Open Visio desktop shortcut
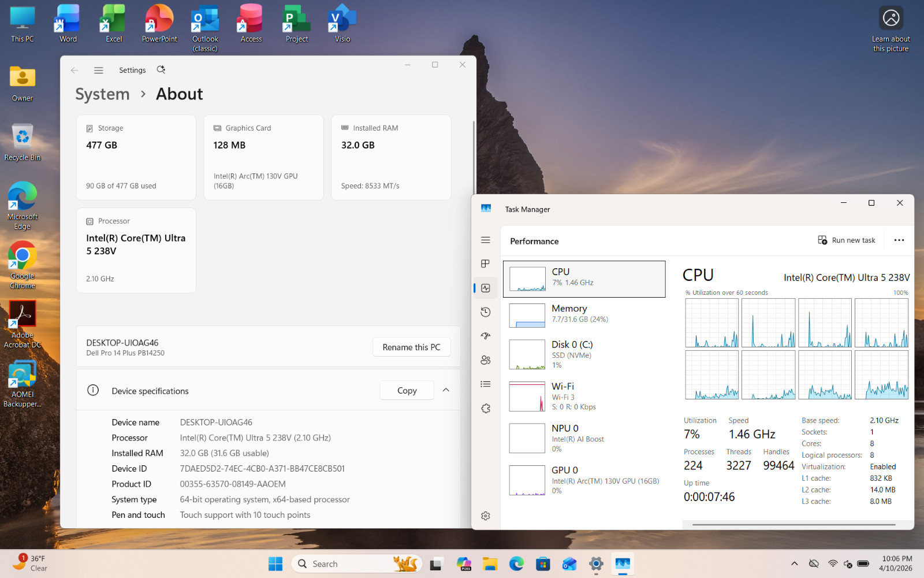924x578 pixels. coord(342,24)
